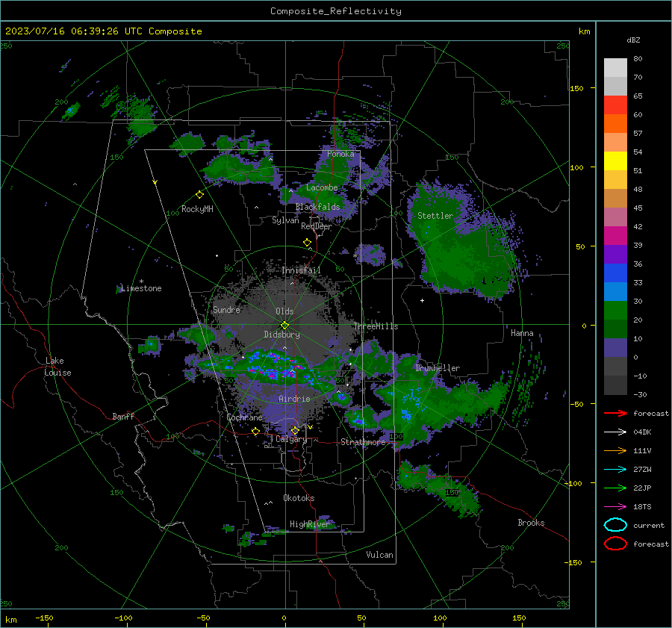
Task: Click the Calgary city label
Action: point(291,439)
